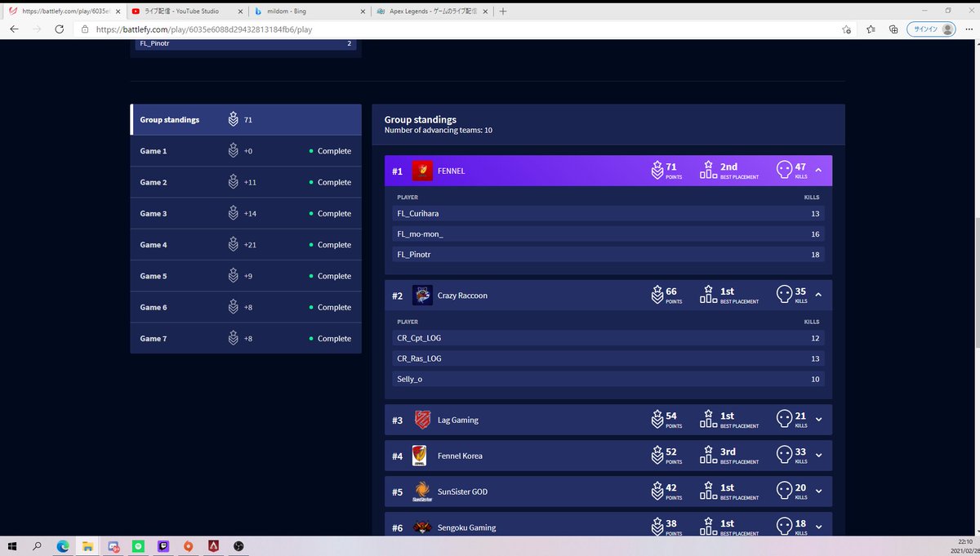Viewport: 980px width, 556px height.
Task: Open Game 7 results
Action: click(x=246, y=338)
